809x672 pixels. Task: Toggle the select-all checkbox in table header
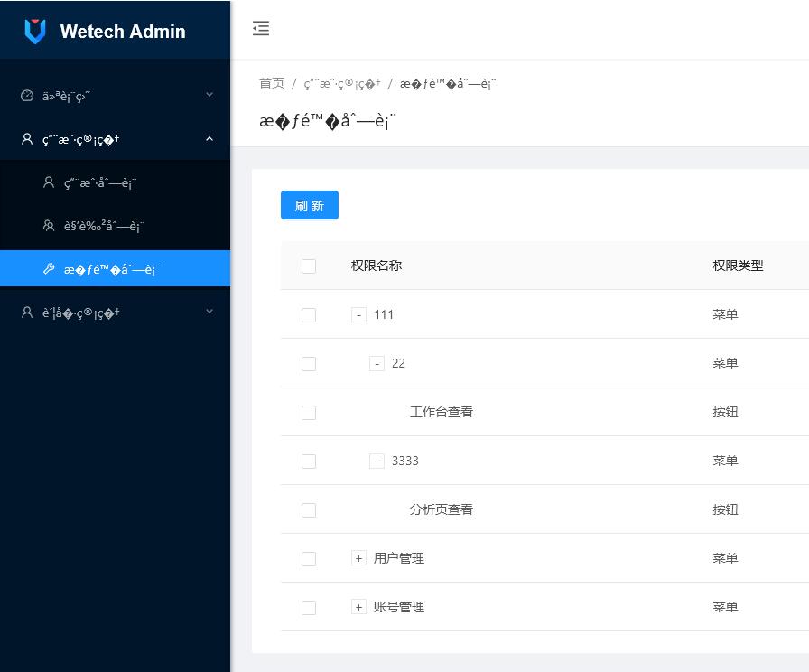(x=309, y=266)
